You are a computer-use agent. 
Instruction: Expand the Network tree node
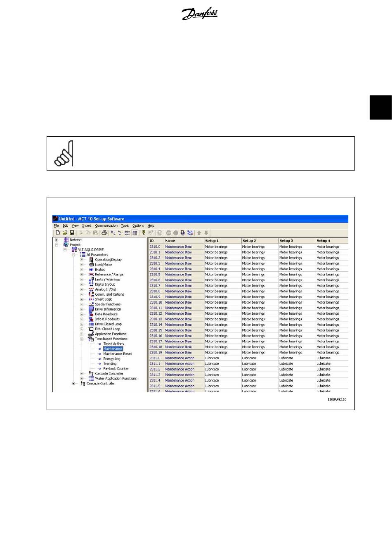[x=57, y=240]
